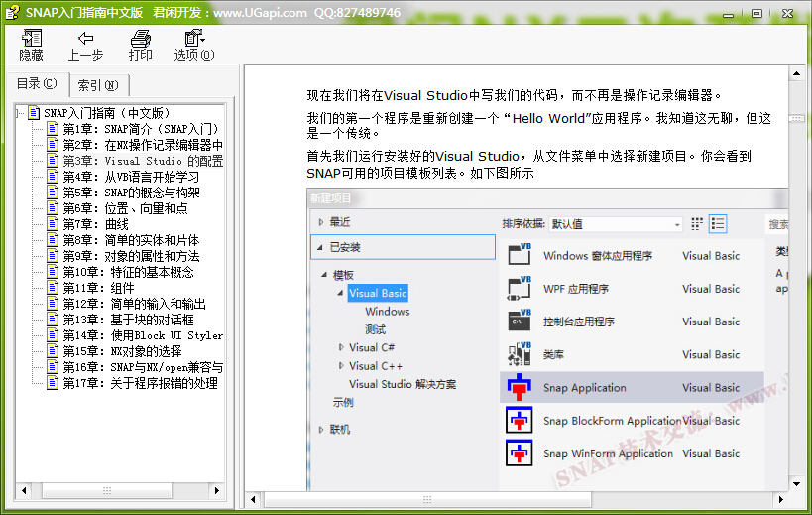Click the Hide (隐藏) toolbar icon

(x=31, y=38)
